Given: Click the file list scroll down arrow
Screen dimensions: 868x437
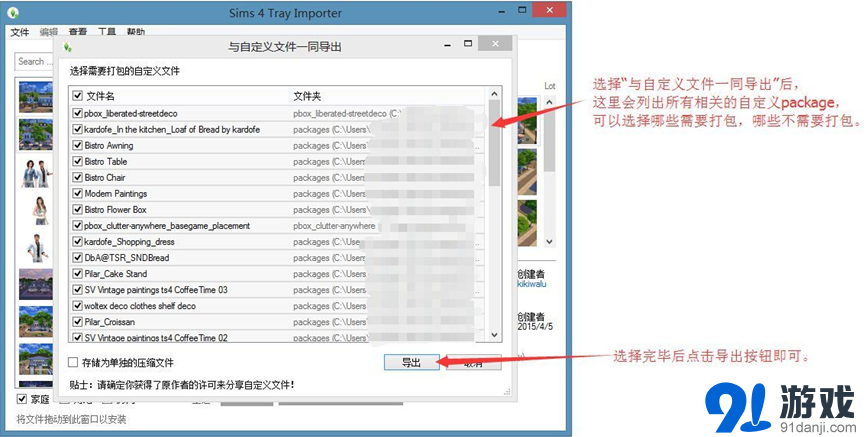Looking at the screenshot, I should [x=494, y=335].
